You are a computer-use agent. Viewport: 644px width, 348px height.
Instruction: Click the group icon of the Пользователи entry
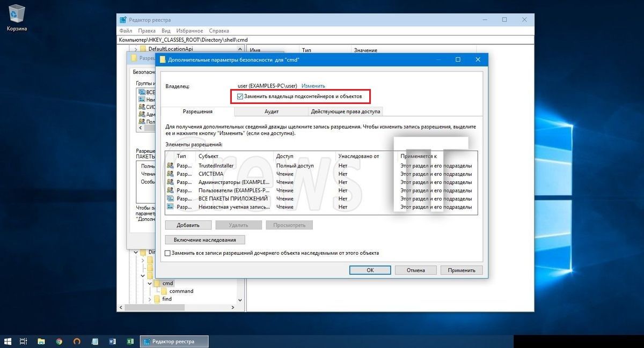[x=171, y=190]
